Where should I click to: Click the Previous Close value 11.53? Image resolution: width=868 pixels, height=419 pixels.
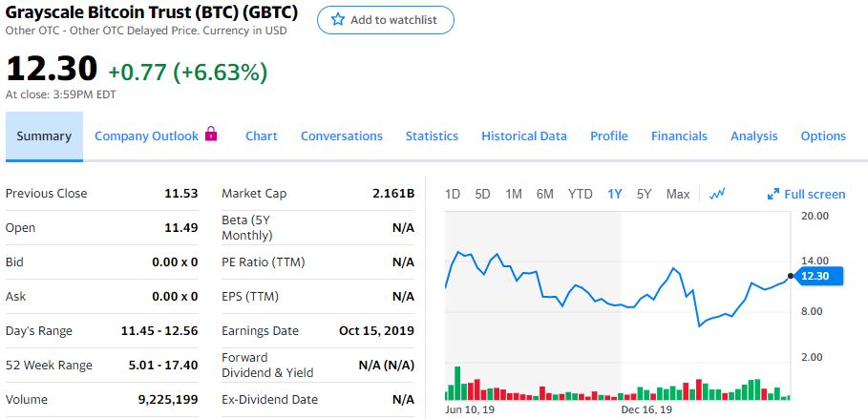tap(181, 193)
